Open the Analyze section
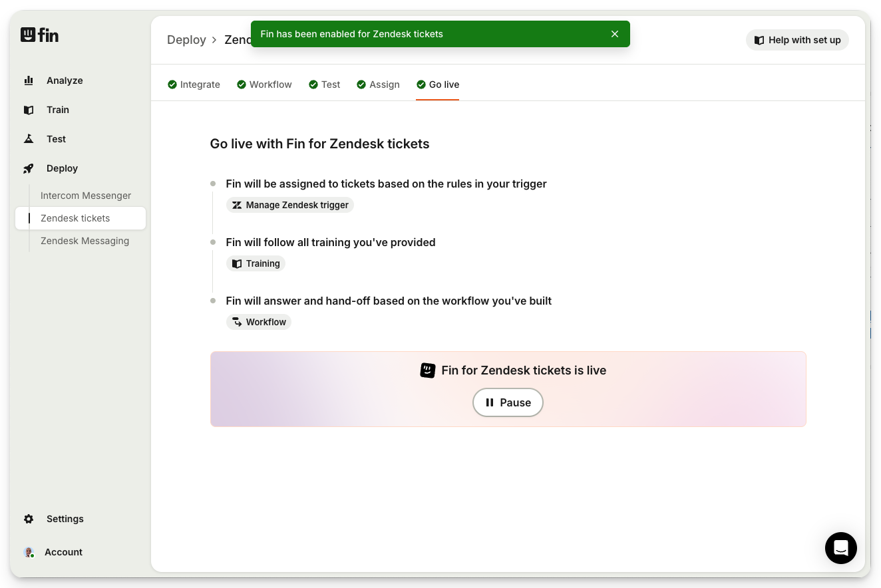 [x=64, y=80]
